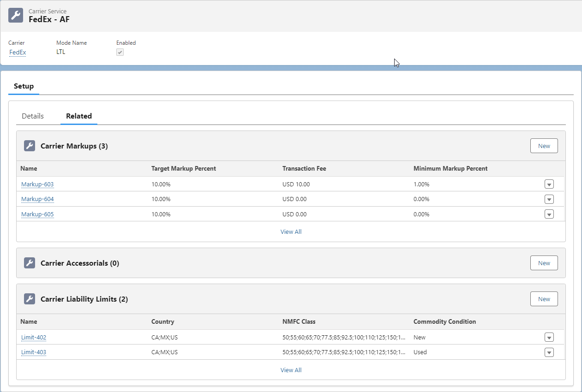The width and height of the screenshot is (582, 392).
Task: Open the Markup-603 record link
Action: pos(37,184)
